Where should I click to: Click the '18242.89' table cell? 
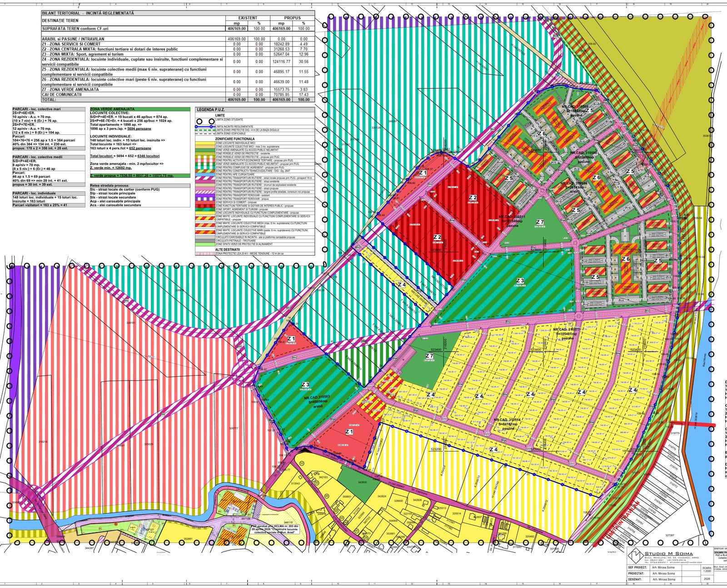pos(282,44)
